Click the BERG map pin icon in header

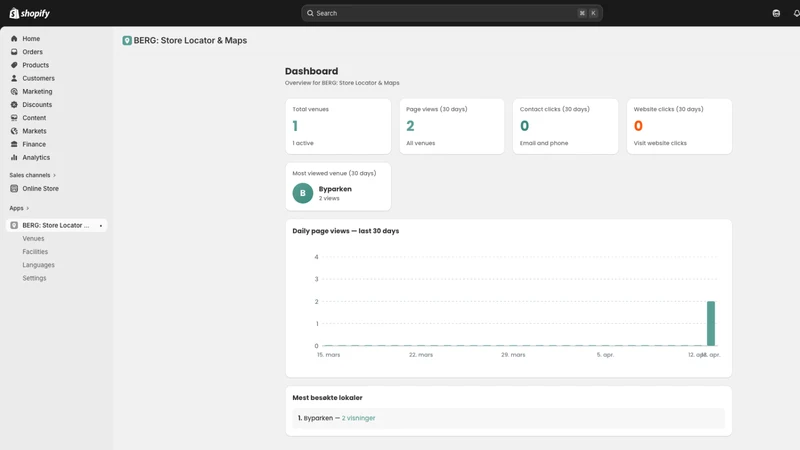click(127, 41)
